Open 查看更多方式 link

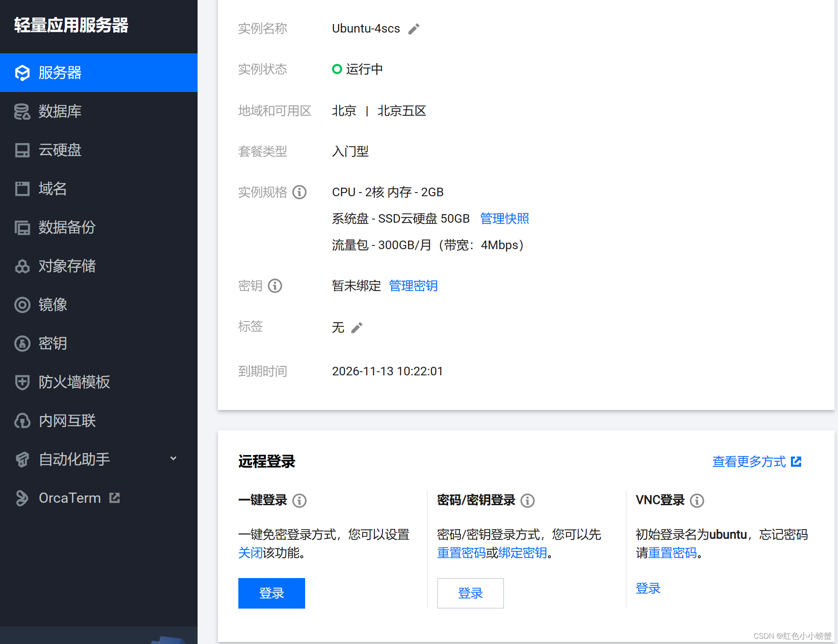pos(749,462)
